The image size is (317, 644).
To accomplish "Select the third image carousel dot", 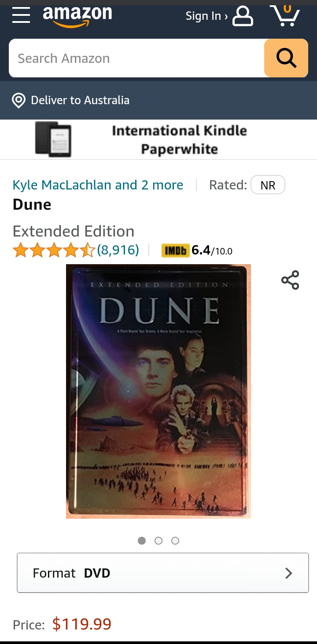I will [175, 541].
